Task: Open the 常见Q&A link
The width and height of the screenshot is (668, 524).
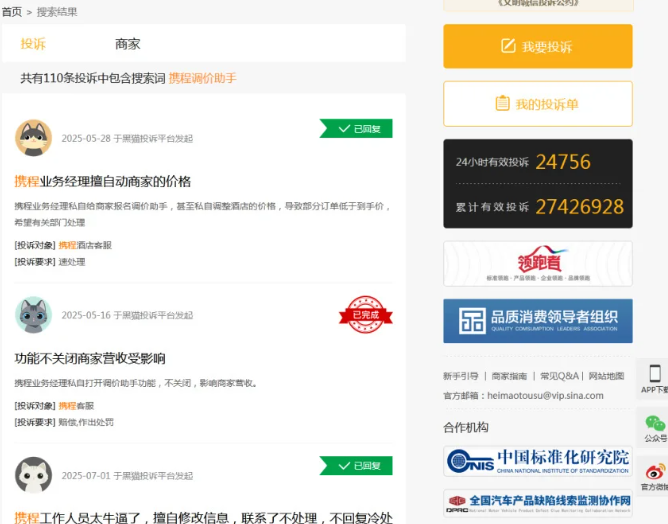Action: coord(559,376)
